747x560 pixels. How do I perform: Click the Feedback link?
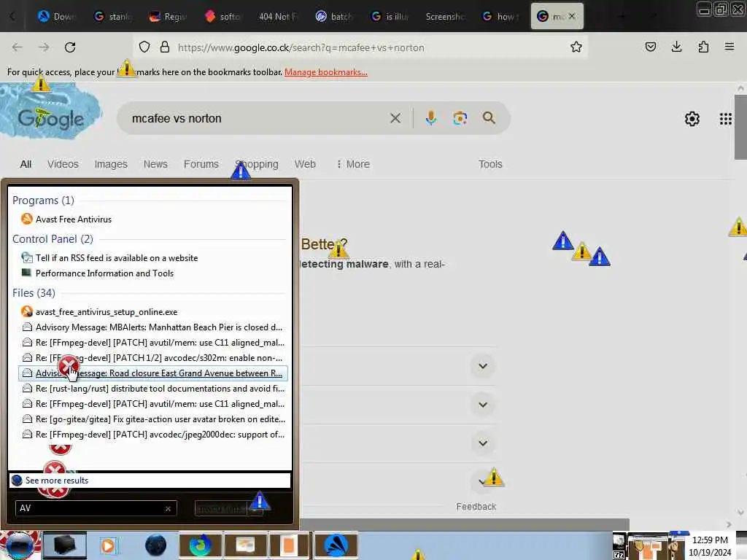click(x=476, y=507)
